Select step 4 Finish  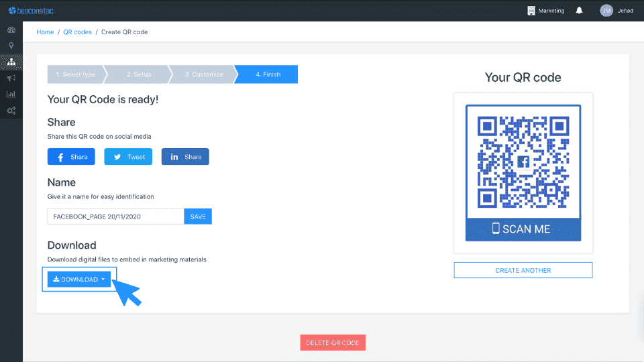268,74
